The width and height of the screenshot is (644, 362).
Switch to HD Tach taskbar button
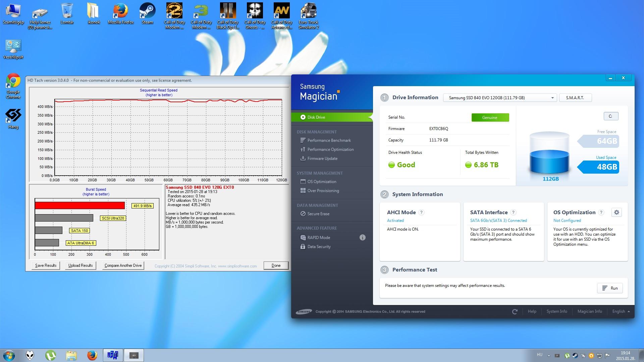(113, 355)
